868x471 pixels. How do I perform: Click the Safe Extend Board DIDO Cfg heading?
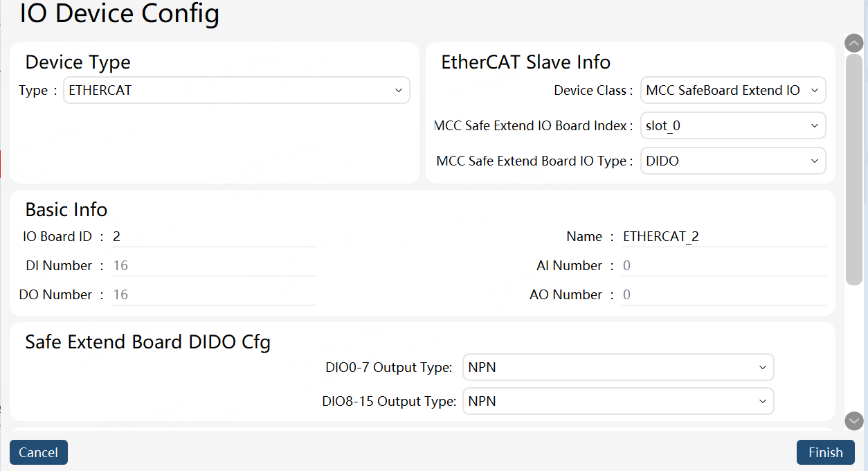[148, 342]
